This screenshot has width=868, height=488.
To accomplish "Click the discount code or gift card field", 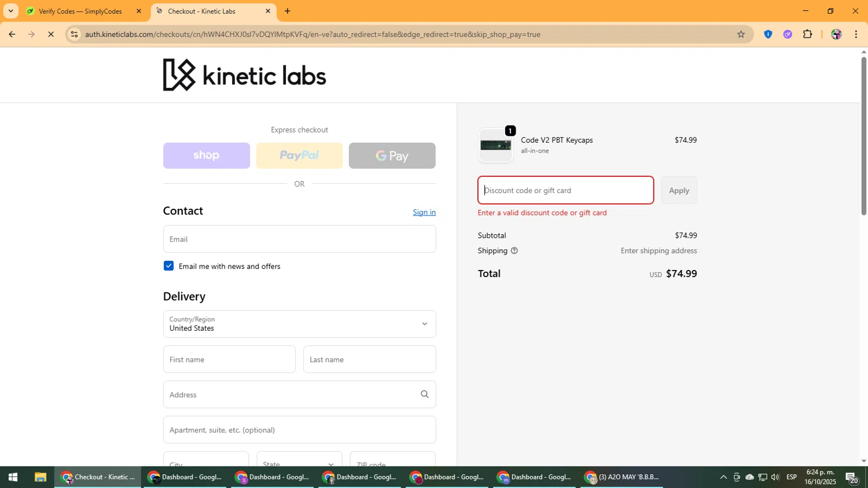I will [565, 190].
